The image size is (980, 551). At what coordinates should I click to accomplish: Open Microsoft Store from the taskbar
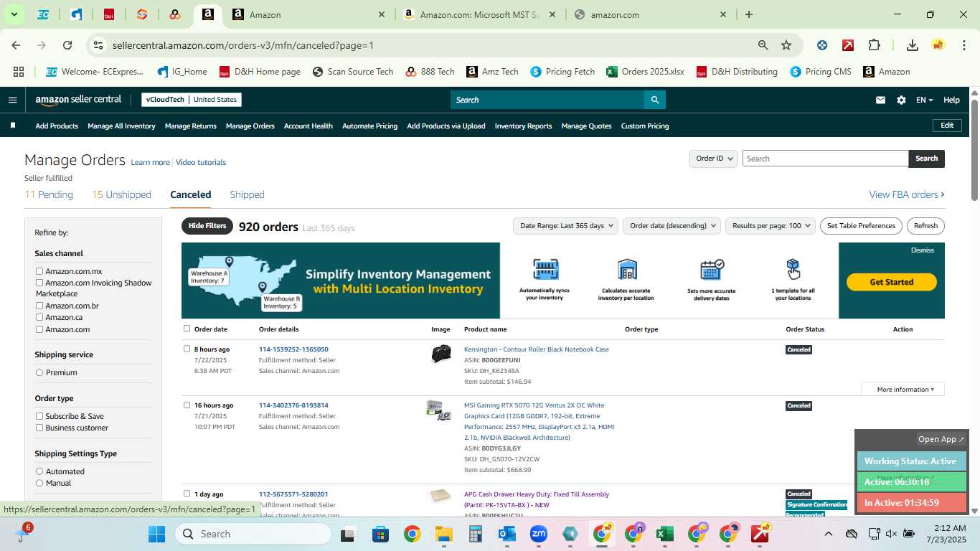coord(380,534)
